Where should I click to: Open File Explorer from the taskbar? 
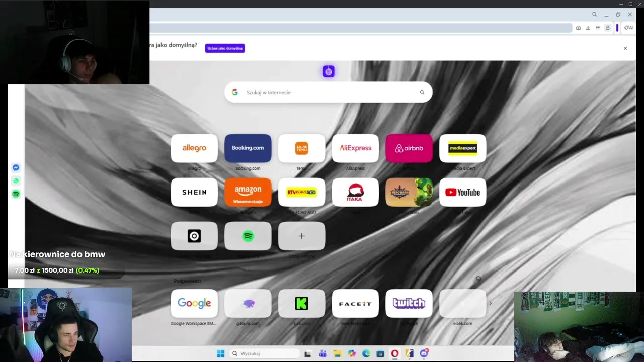tap(337, 354)
